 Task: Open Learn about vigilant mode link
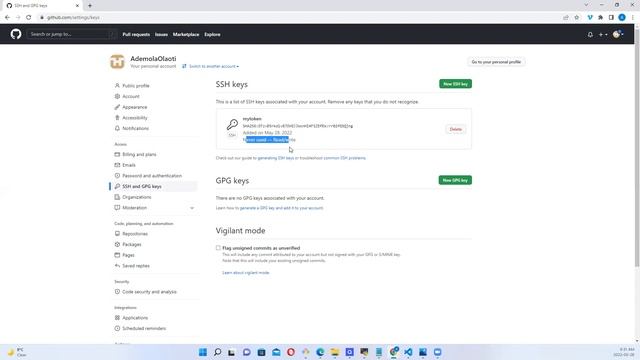pyautogui.click(x=246, y=272)
